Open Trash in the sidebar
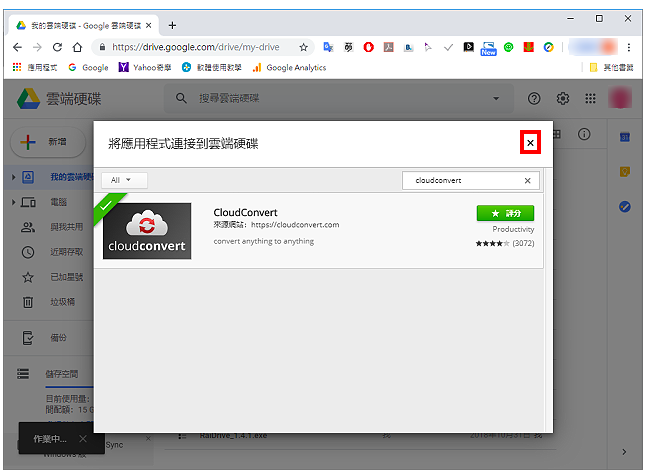The image size is (658, 476). tap(63, 302)
